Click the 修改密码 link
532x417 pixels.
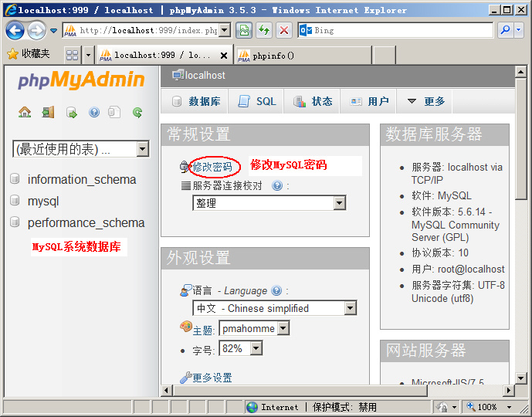(x=213, y=167)
